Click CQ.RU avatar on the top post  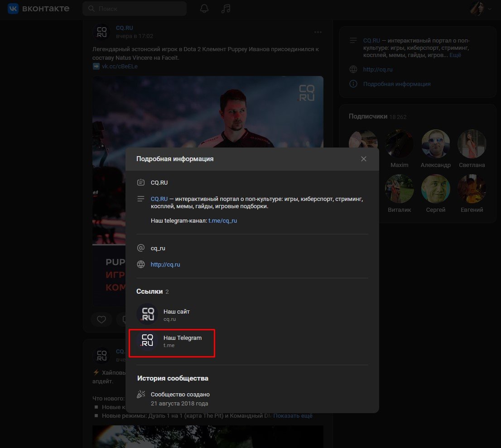click(x=101, y=32)
